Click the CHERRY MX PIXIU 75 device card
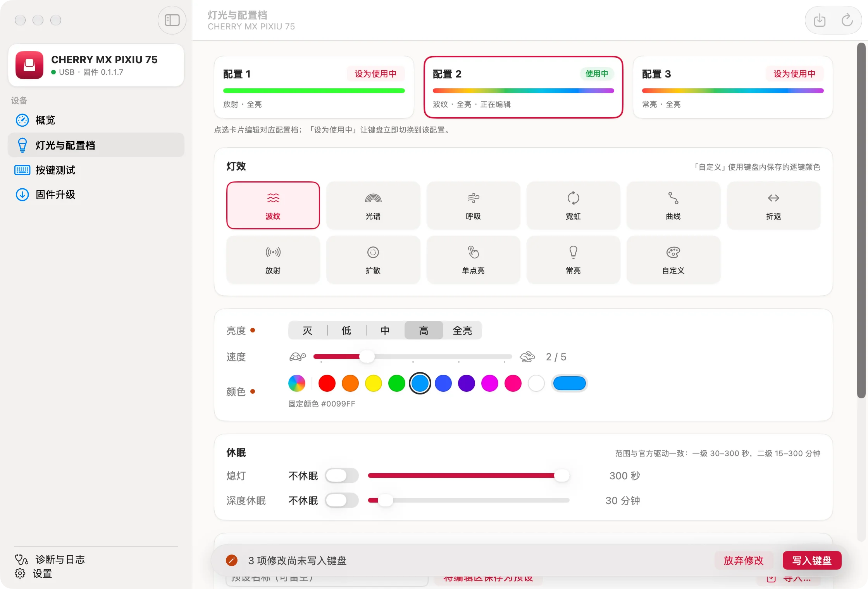This screenshot has height=589, width=868. pos(96,65)
